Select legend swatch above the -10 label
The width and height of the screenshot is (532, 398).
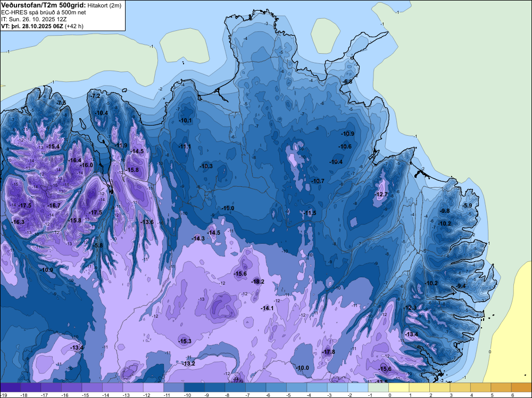tap(194, 387)
